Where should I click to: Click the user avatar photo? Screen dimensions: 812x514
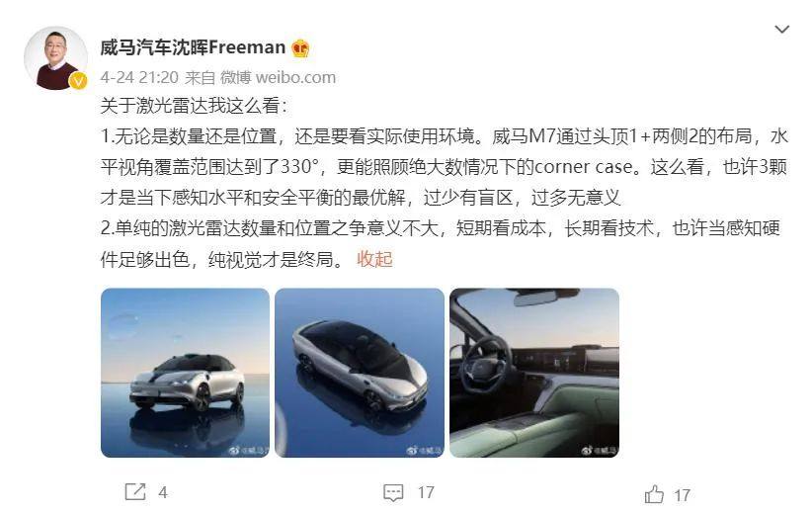coord(56,58)
